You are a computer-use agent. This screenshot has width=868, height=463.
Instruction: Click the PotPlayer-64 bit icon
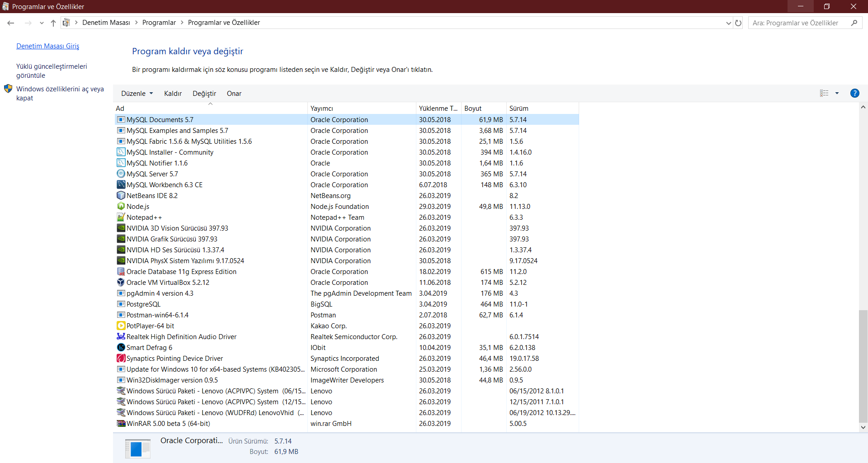coord(121,326)
